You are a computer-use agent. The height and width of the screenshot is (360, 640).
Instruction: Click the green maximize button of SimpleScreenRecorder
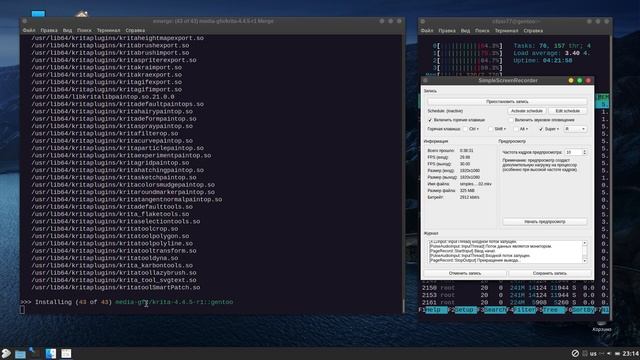click(580, 80)
